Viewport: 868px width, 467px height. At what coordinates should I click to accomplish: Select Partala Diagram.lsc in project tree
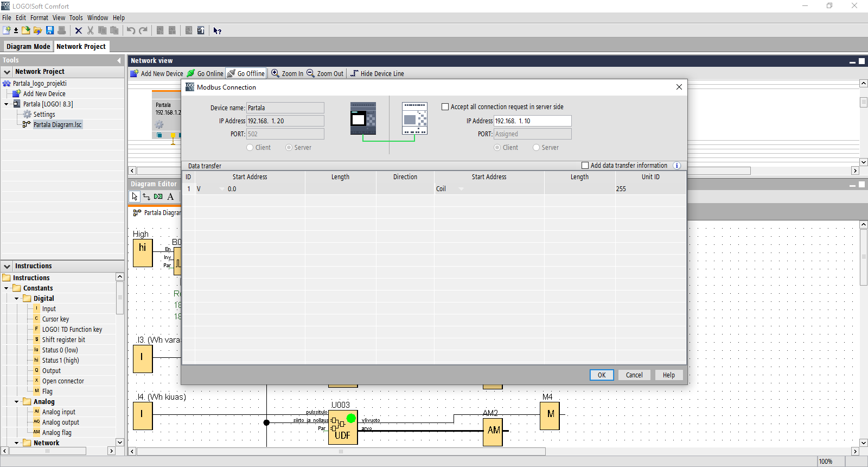click(58, 125)
